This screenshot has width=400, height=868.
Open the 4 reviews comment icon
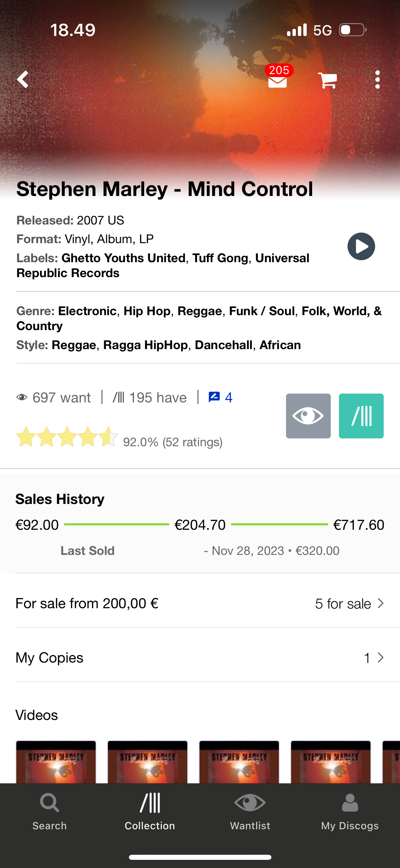220,397
